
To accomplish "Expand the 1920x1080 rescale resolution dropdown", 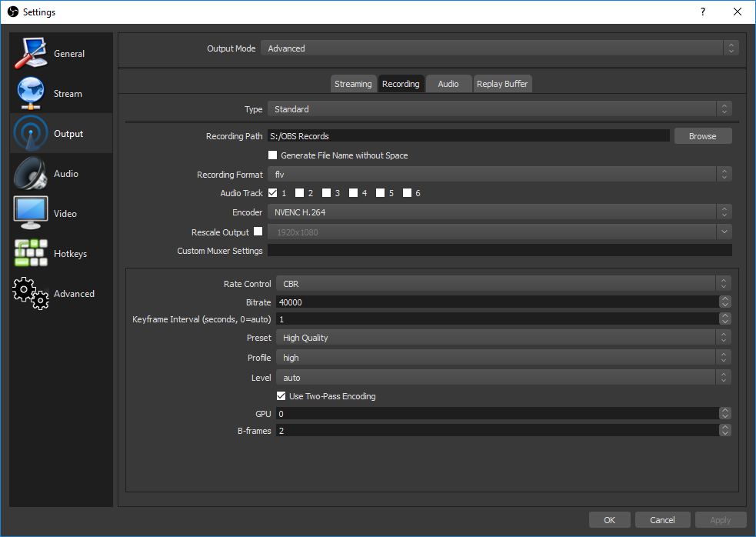I will (499, 232).
